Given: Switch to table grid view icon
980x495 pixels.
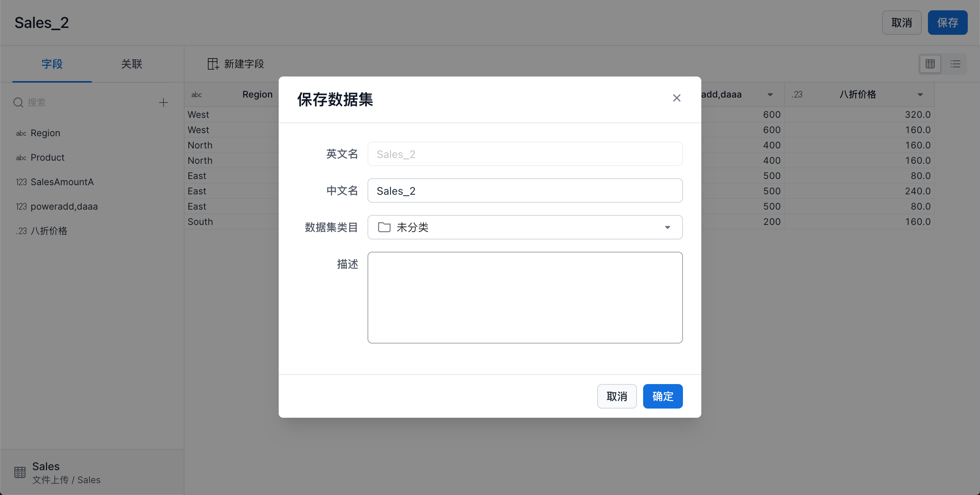Looking at the screenshot, I should click(930, 64).
